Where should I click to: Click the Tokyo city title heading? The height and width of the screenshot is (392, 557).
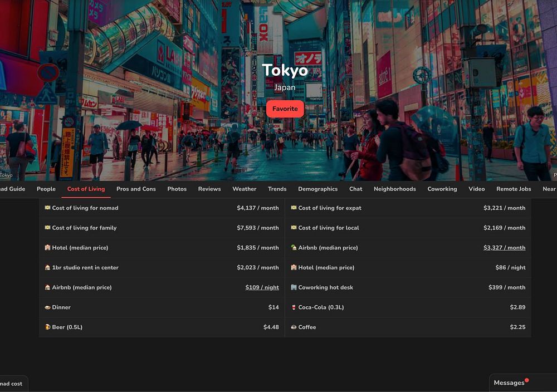[x=285, y=70]
